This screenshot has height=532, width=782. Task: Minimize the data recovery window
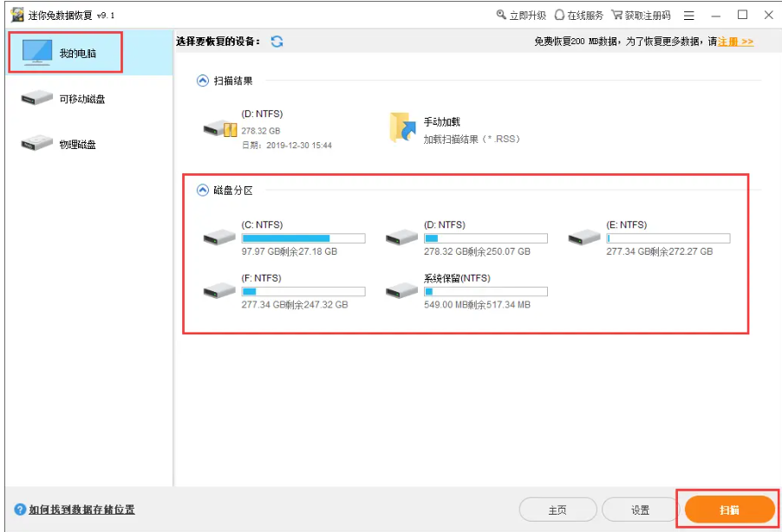click(715, 16)
